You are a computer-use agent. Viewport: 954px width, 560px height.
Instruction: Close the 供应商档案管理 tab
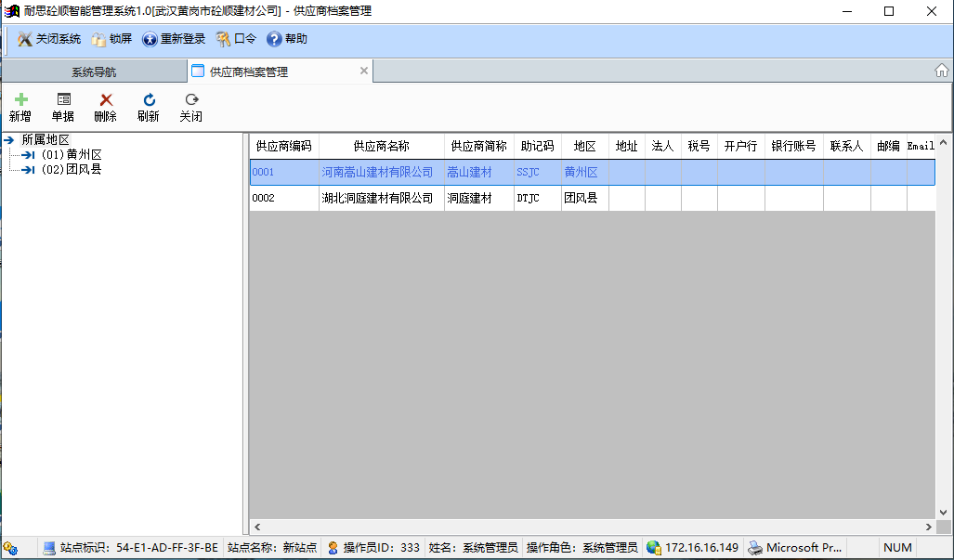[364, 71]
